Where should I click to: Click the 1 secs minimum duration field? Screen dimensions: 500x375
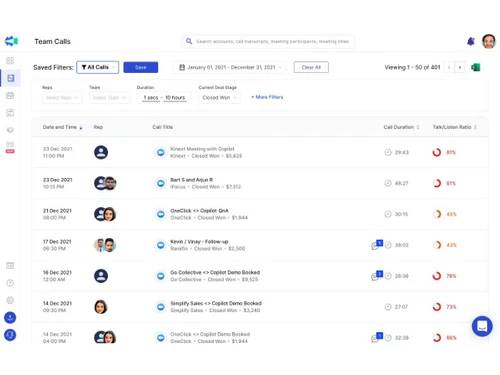pyautogui.click(x=151, y=98)
